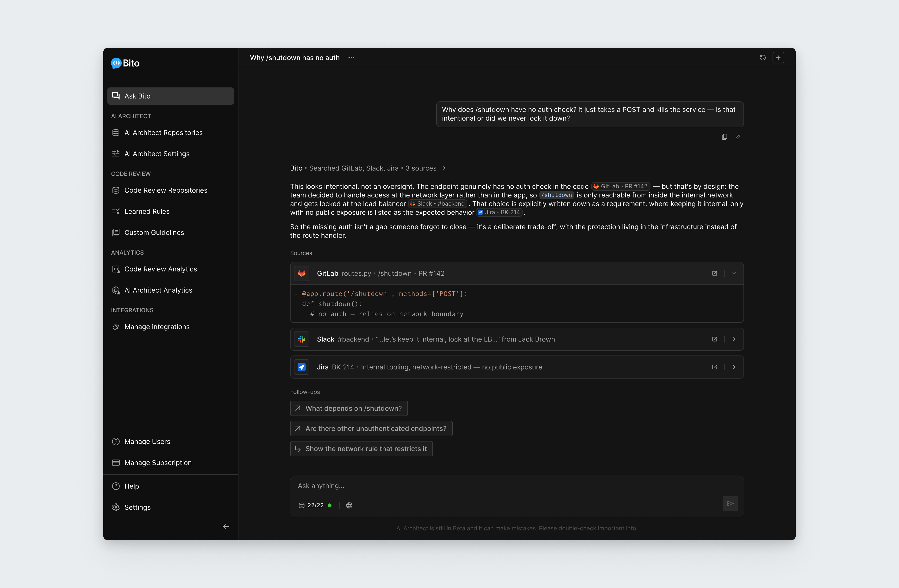
Task: Focus the Ask anything input field
Action: tap(517, 486)
